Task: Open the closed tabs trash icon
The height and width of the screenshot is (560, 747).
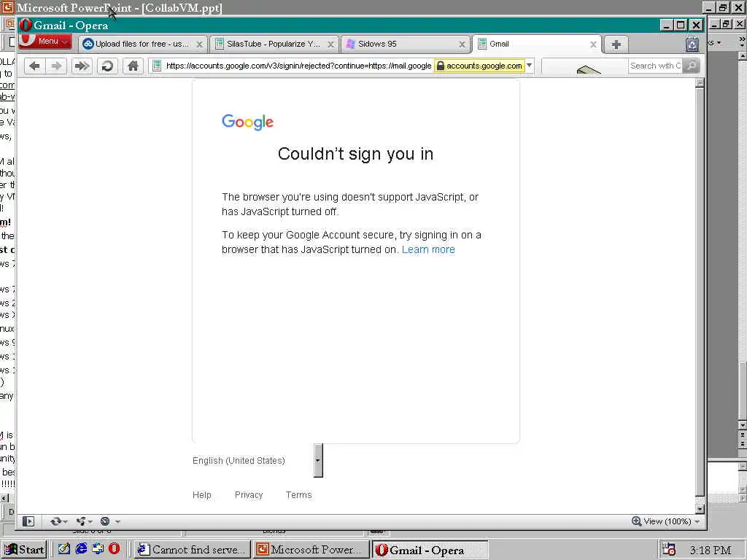Action: (x=692, y=44)
